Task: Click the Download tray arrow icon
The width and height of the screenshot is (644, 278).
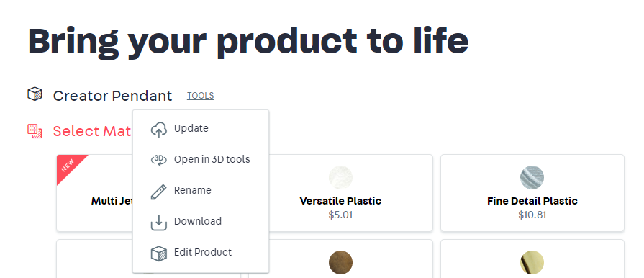Action: pyautogui.click(x=158, y=223)
